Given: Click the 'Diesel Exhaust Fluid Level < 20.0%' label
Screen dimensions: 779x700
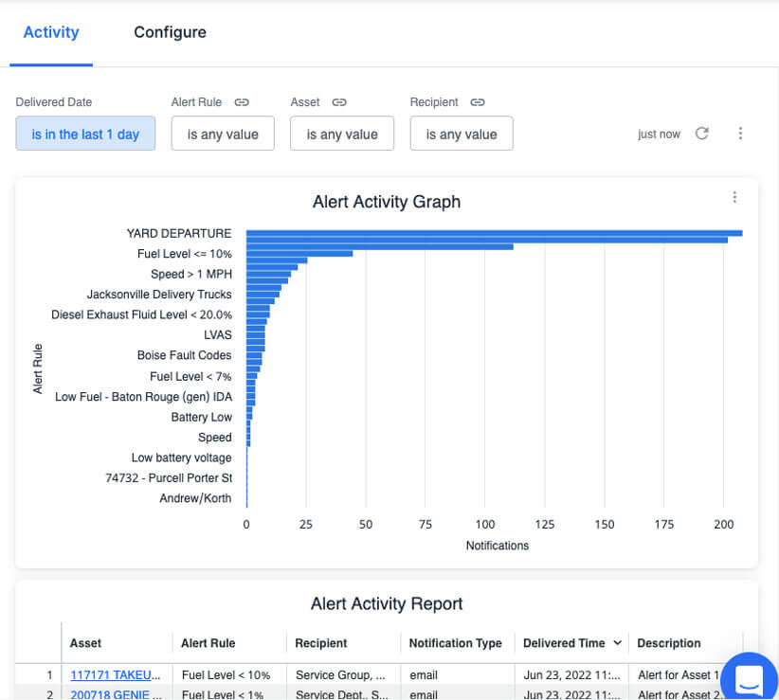Looking at the screenshot, I should pos(141,314).
